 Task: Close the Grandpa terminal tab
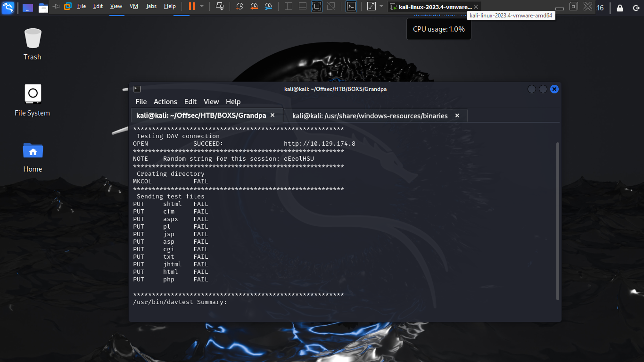pos(272,115)
